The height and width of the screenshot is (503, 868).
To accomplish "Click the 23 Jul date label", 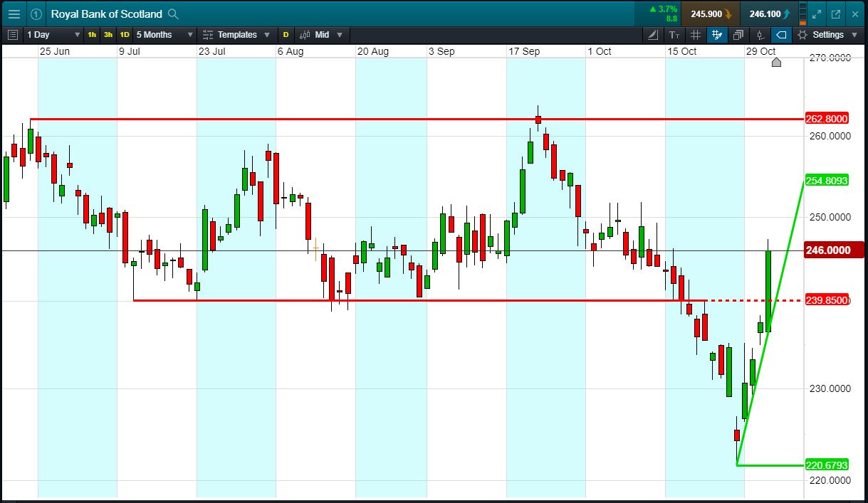I will (212, 51).
